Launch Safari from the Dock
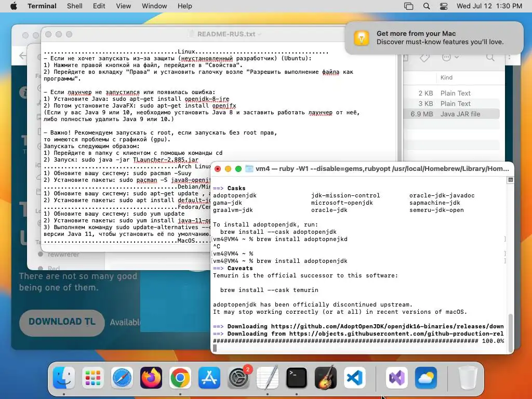 pos(122,378)
